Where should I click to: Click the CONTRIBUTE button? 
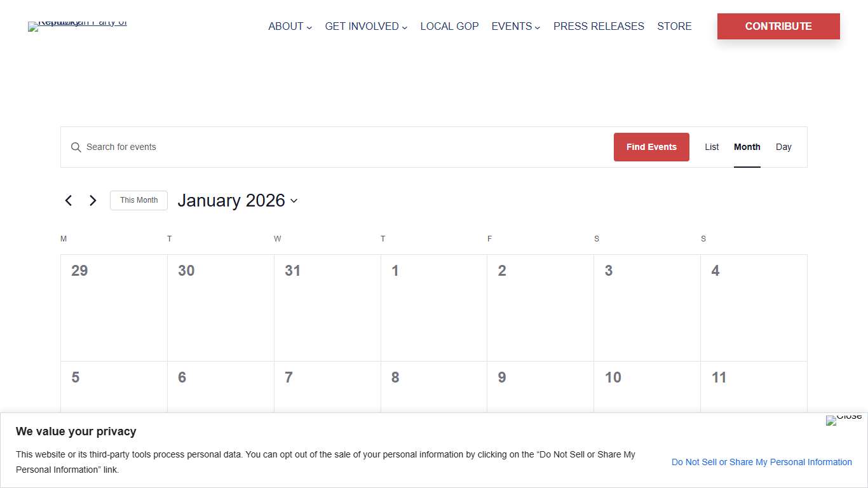tap(778, 26)
